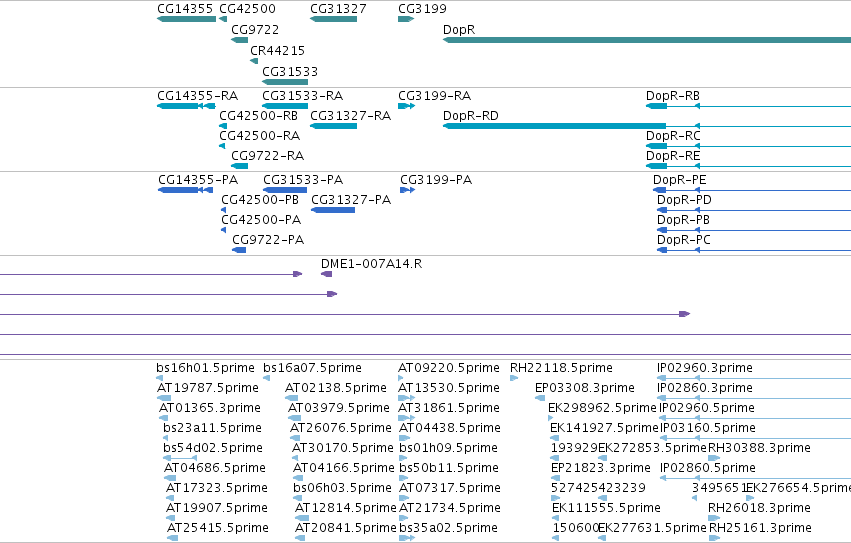Click the RH30388.3prime EST
Screen dimensions: 851x543
coord(714,458)
